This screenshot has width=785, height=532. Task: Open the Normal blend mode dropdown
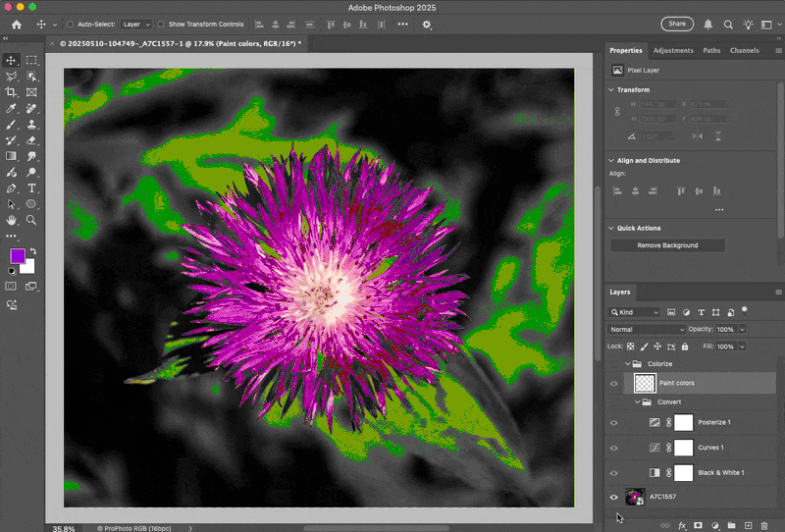pos(646,329)
